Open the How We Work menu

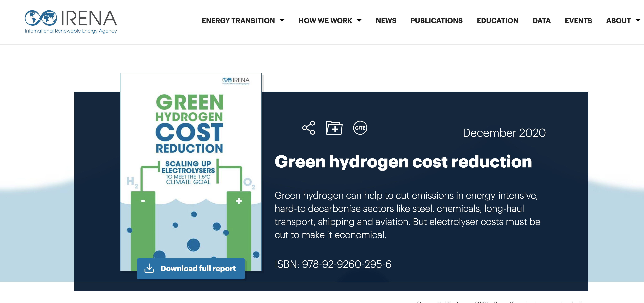click(x=325, y=20)
